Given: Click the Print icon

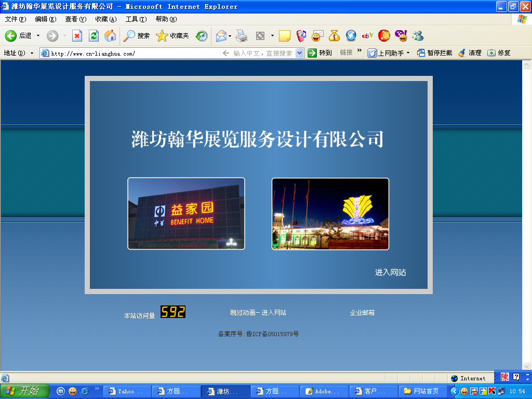Looking at the screenshot, I should (x=242, y=36).
